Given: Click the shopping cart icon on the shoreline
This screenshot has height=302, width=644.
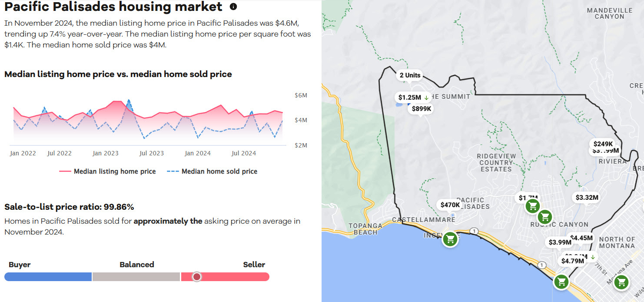Looking at the screenshot, I should 561,282.
